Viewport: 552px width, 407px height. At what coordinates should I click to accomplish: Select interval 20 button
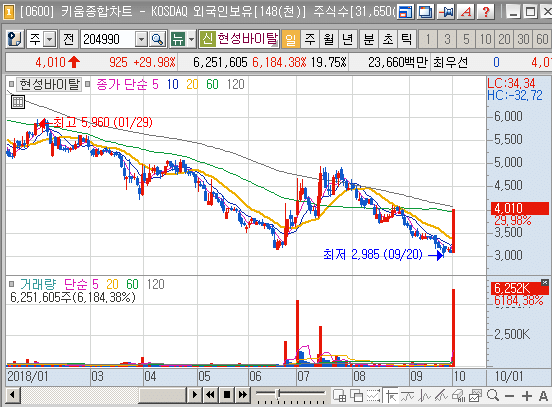click(504, 39)
